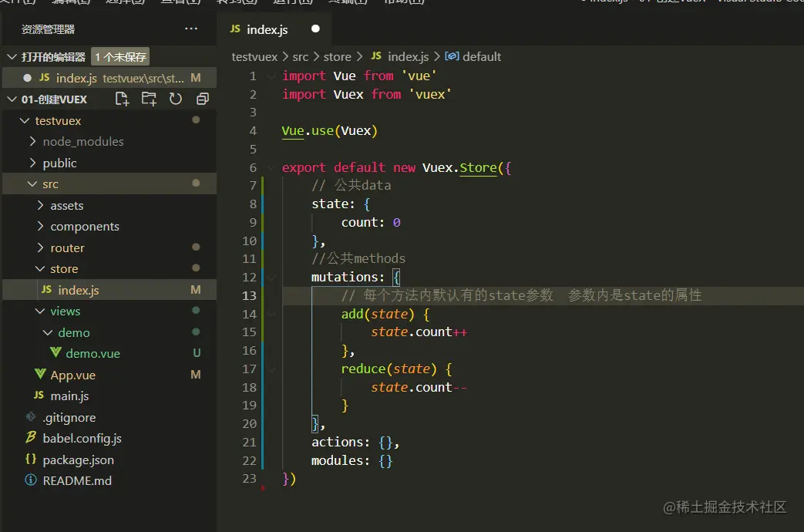Expand the assets folder
Image resolution: width=804 pixels, height=532 pixels.
point(40,205)
